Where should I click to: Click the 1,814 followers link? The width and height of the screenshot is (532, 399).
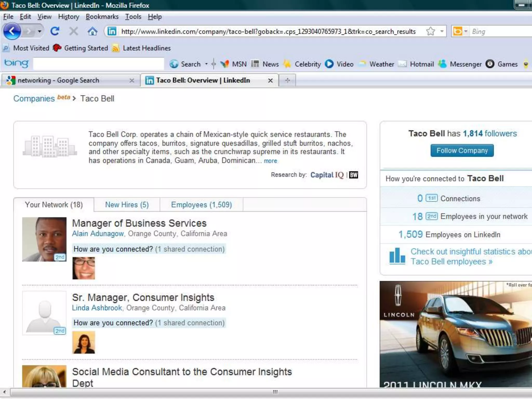490,134
